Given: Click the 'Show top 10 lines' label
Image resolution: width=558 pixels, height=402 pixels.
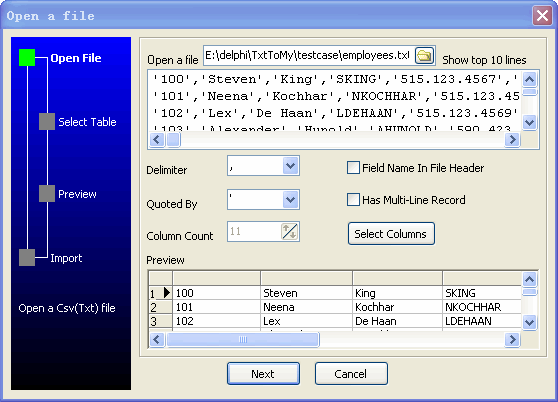Looking at the screenshot, I should coord(484,60).
